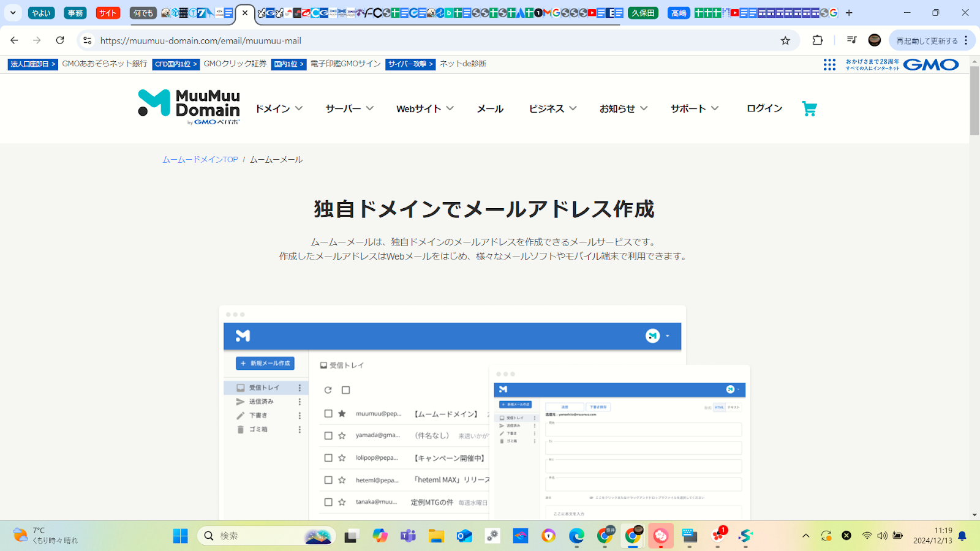This screenshot has height=551, width=980.
Task: Expand the やよい tab group
Action: coord(42,13)
